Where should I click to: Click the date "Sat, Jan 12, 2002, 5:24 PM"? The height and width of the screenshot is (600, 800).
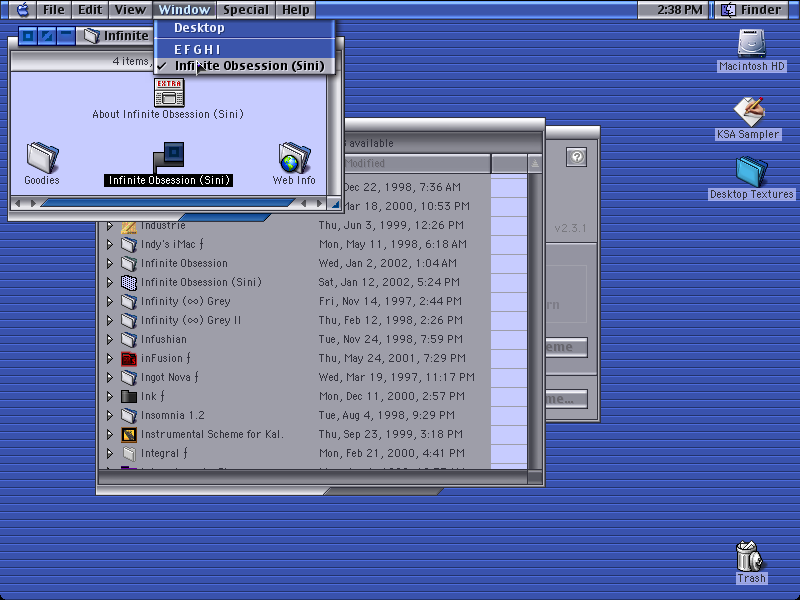click(x=389, y=282)
